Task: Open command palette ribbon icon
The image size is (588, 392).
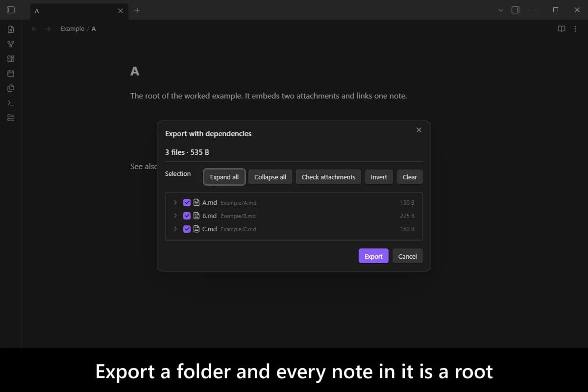Action: (11, 103)
